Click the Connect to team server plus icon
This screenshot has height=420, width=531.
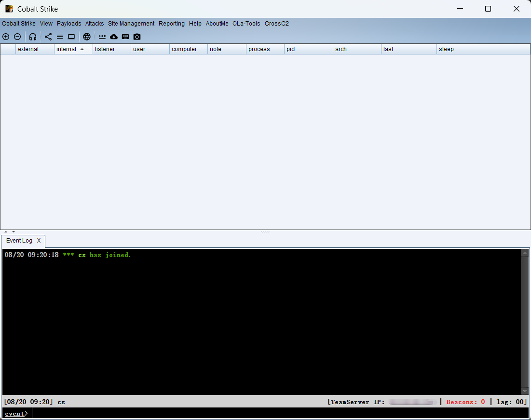click(6, 37)
